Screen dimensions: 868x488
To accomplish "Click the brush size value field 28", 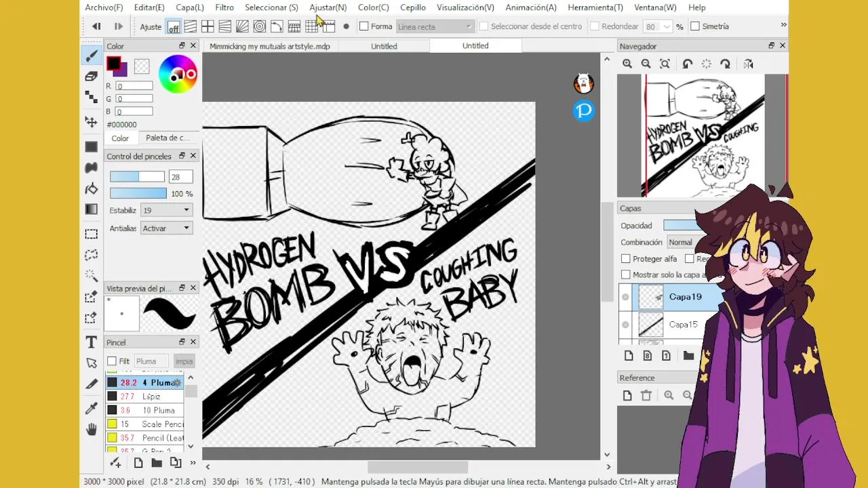I will (181, 177).
